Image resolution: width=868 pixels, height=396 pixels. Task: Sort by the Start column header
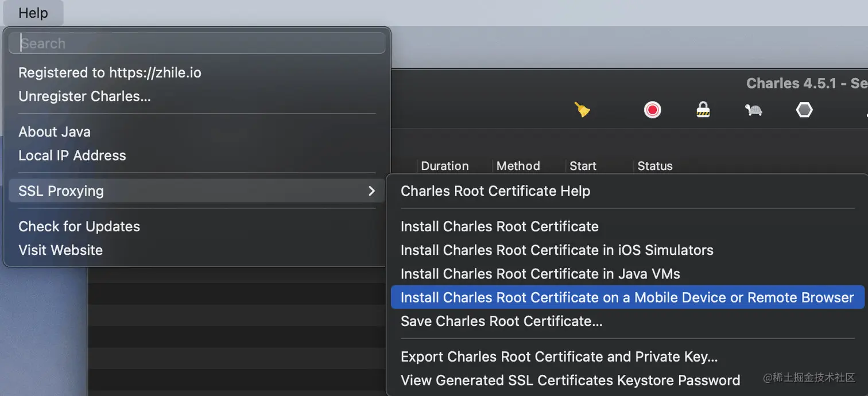[583, 166]
